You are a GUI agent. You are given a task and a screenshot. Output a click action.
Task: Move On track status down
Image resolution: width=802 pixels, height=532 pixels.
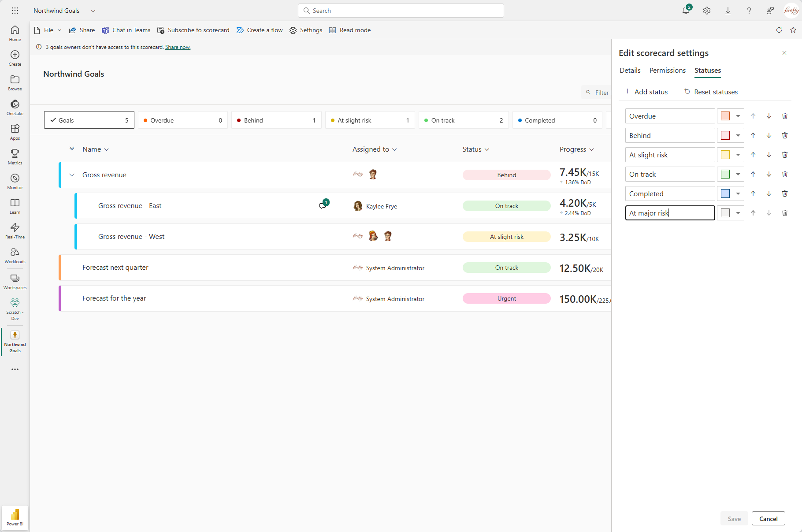pos(769,174)
